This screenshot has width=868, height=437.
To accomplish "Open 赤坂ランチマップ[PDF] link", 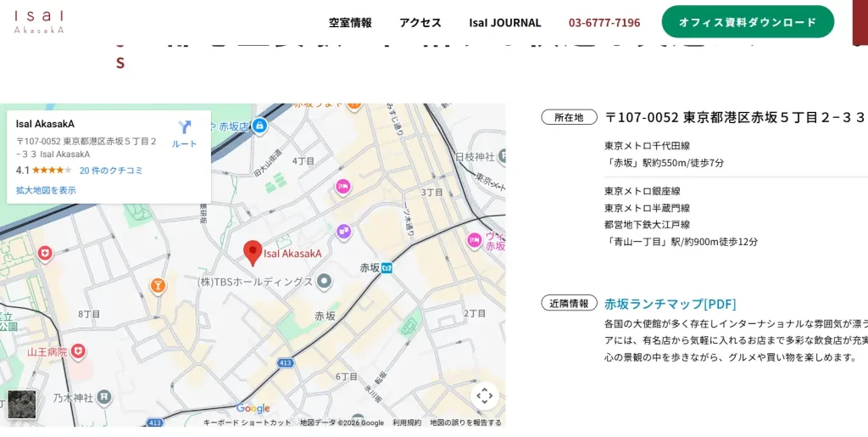I will coord(670,304).
